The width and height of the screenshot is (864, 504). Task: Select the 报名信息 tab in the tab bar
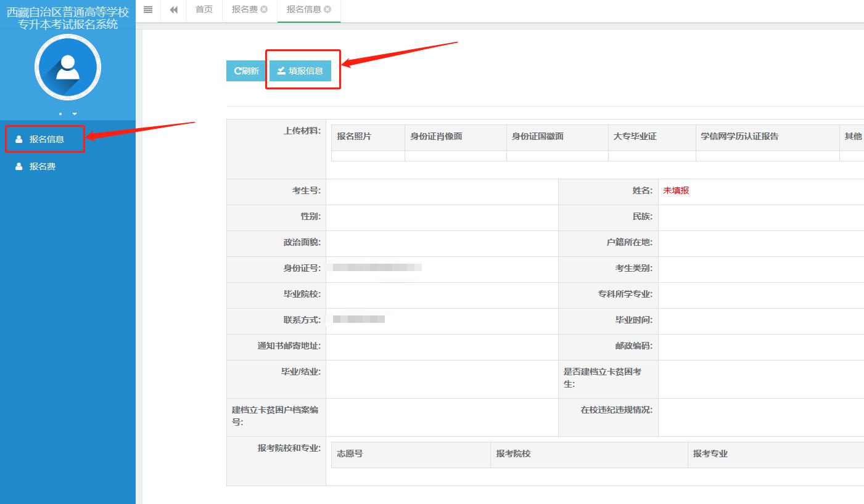(303, 10)
